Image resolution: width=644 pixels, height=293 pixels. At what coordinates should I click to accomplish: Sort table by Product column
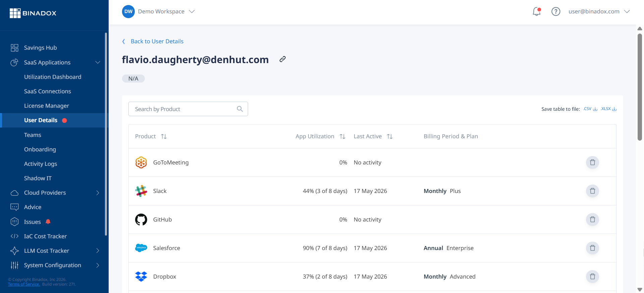coord(164,136)
